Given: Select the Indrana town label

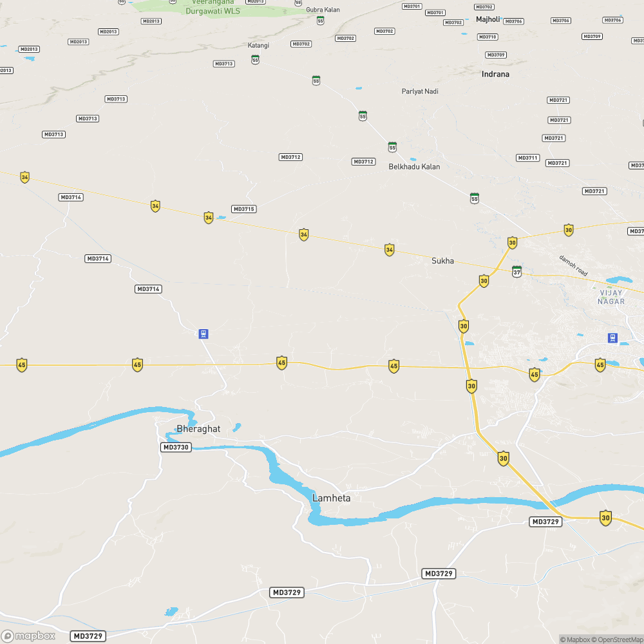Looking at the screenshot, I should [495, 74].
